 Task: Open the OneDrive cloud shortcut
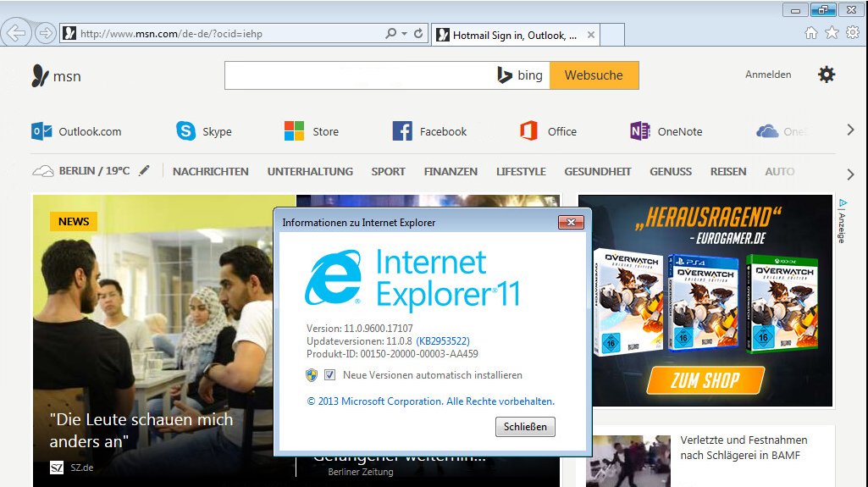click(x=781, y=132)
